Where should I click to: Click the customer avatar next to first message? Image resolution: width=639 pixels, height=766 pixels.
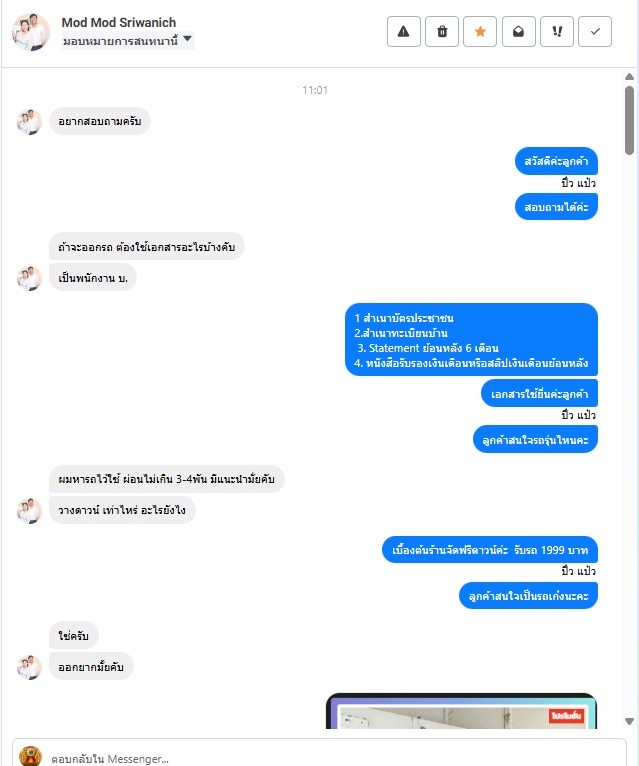pos(29,122)
